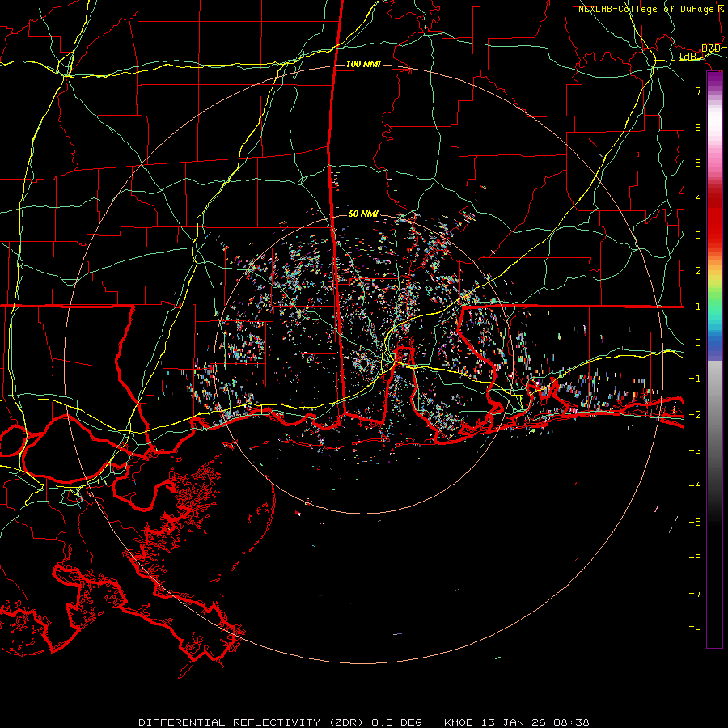Click the "-6" tick label on the color scale
This screenshot has width=728, height=728.
[695, 557]
